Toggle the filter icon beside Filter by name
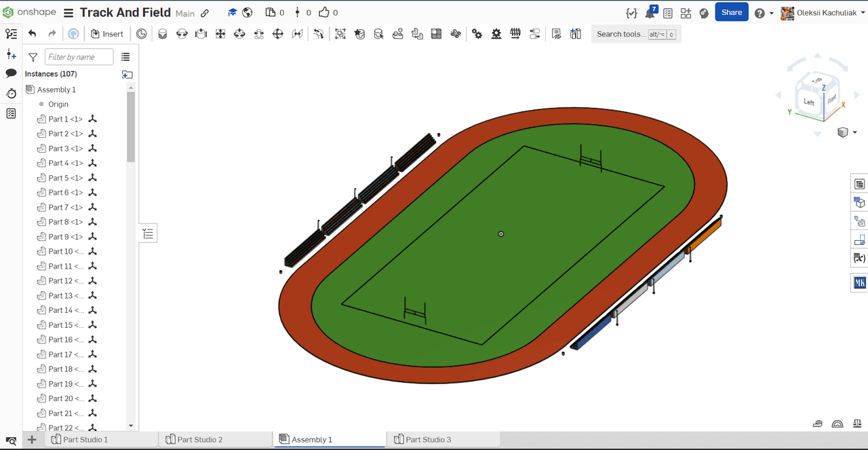This screenshot has height=450, width=868. tap(33, 58)
